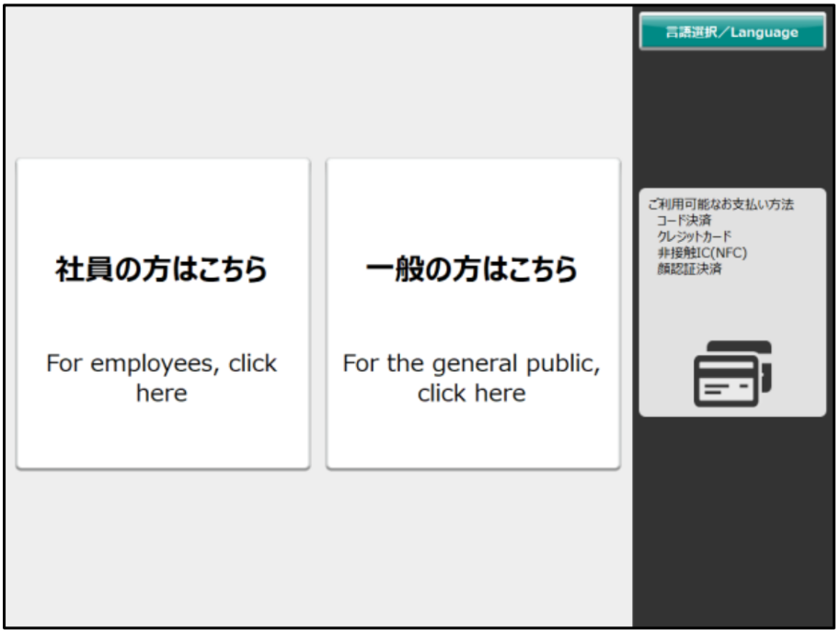Click the bold 社員の方はこちら heading

pyautogui.click(x=161, y=269)
